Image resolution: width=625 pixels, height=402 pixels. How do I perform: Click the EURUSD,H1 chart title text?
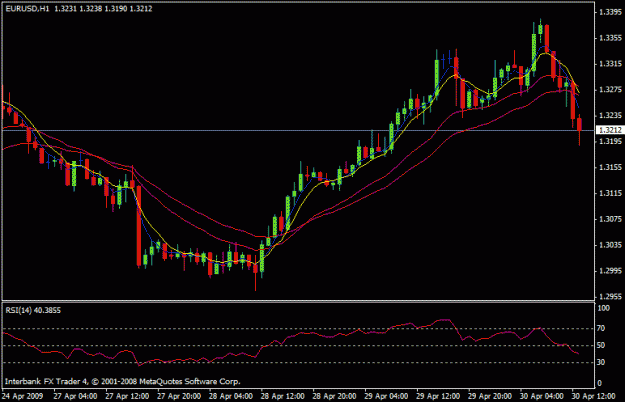click(x=28, y=9)
